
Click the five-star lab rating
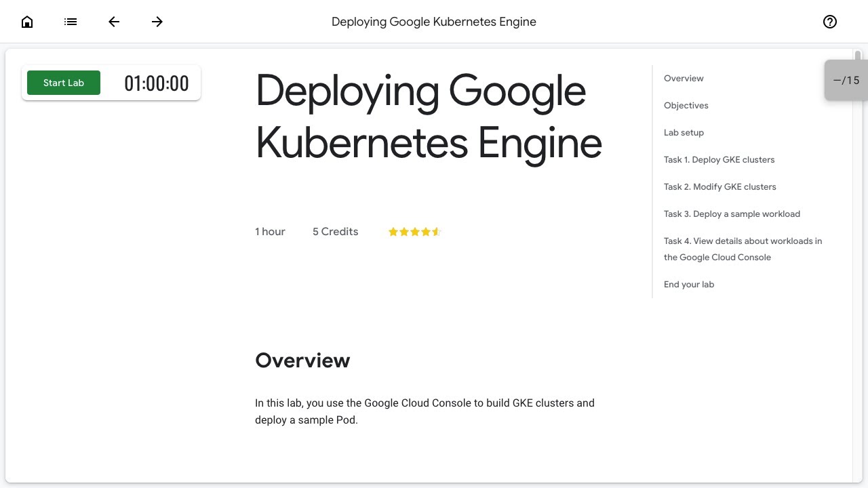click(x=414, y=232)
